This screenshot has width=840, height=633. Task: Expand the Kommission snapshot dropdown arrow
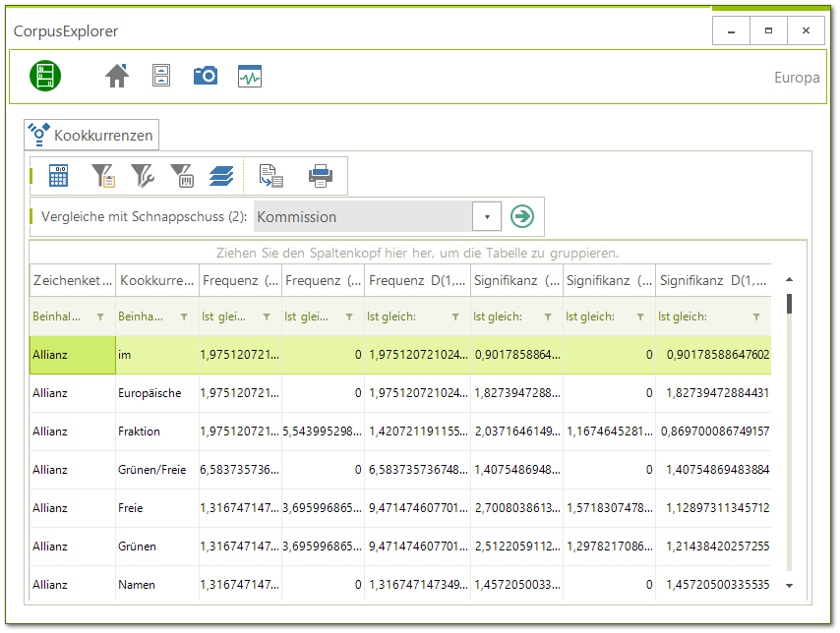(487, 217)
